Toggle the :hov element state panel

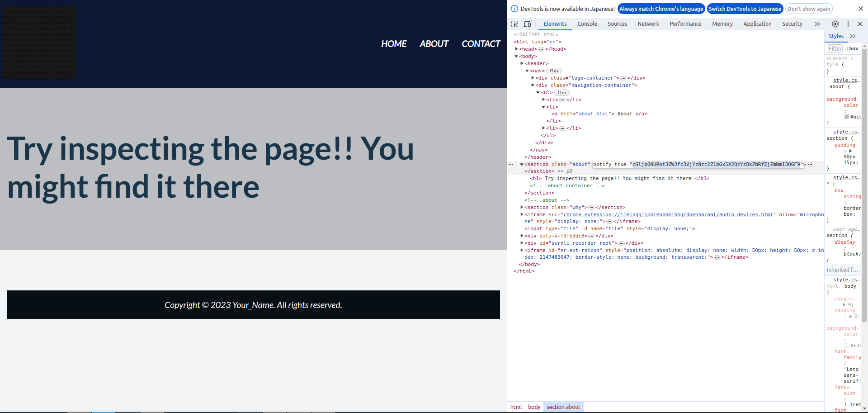(x=852, y=49)
